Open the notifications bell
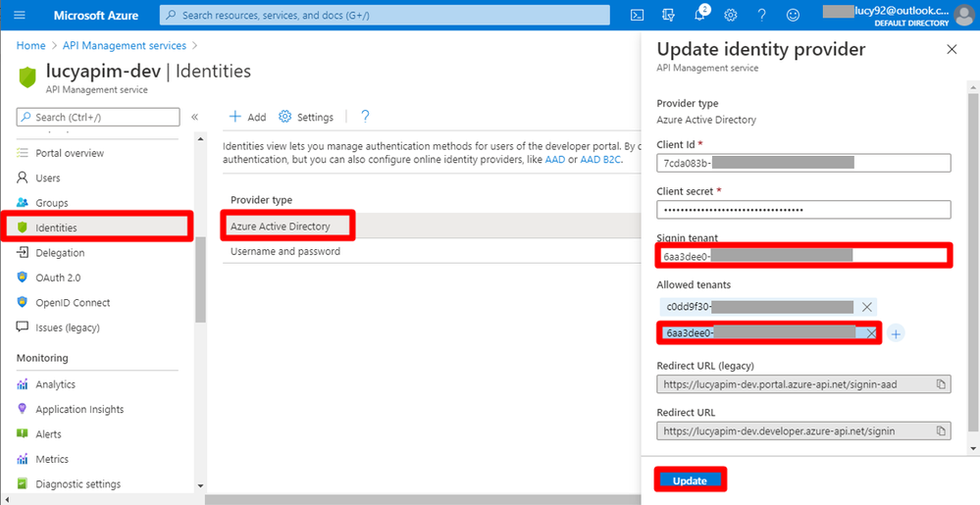This screenshot has width=980, height=505. [700, 15]
